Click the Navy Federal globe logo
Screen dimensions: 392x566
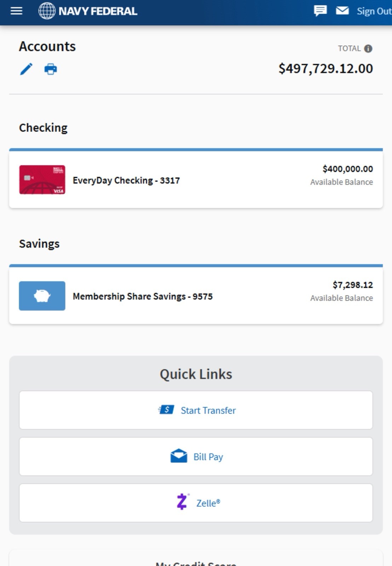47,11
